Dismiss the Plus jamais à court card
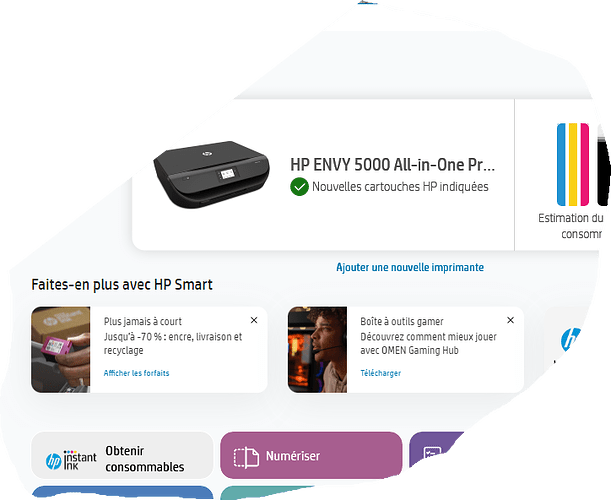Screen dimensions: 611x500 (x=254, y=320)
